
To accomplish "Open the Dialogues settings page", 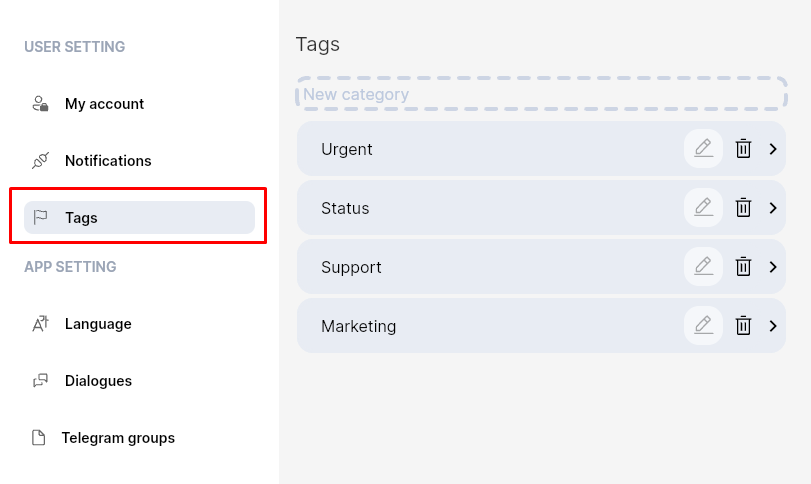I will point(98,381).
